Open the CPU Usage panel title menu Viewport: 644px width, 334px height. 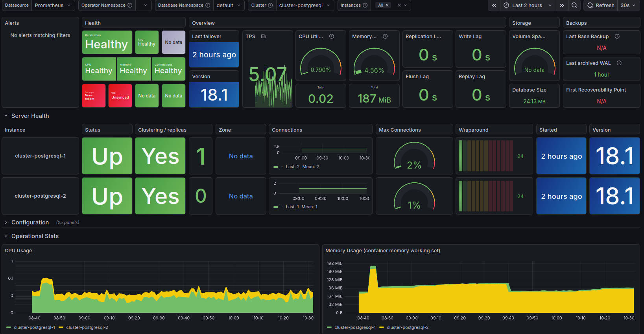[18, 250]
